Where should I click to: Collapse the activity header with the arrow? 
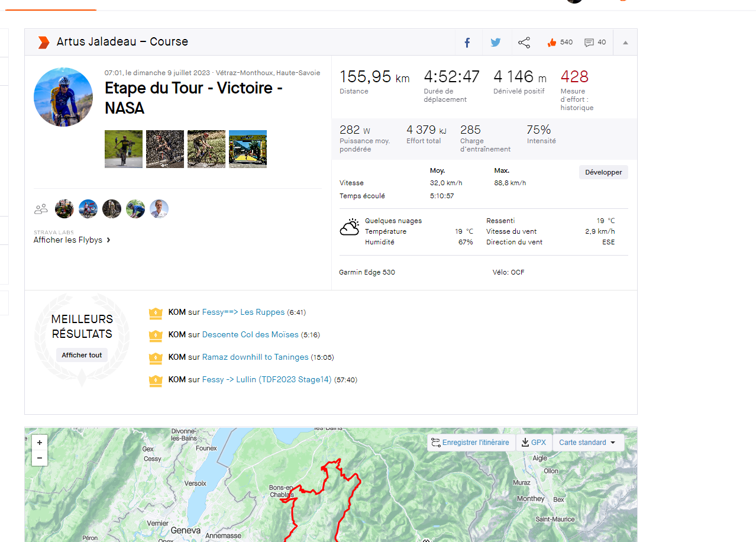[x=625, y=43]
